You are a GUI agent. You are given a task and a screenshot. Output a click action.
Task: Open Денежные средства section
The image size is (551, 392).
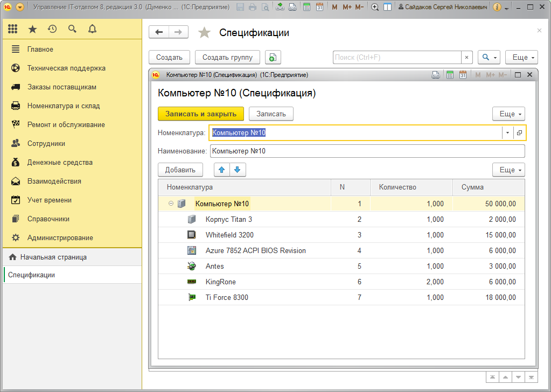[72, 162]
